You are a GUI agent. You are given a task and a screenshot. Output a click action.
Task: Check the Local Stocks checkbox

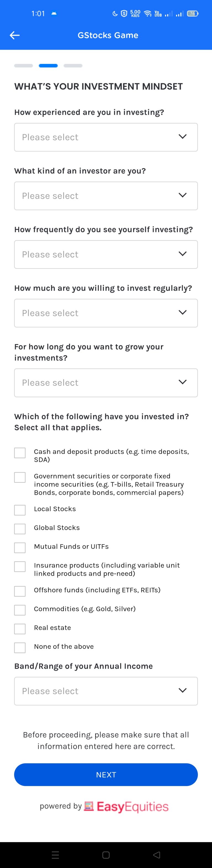[x=20, y=510]
